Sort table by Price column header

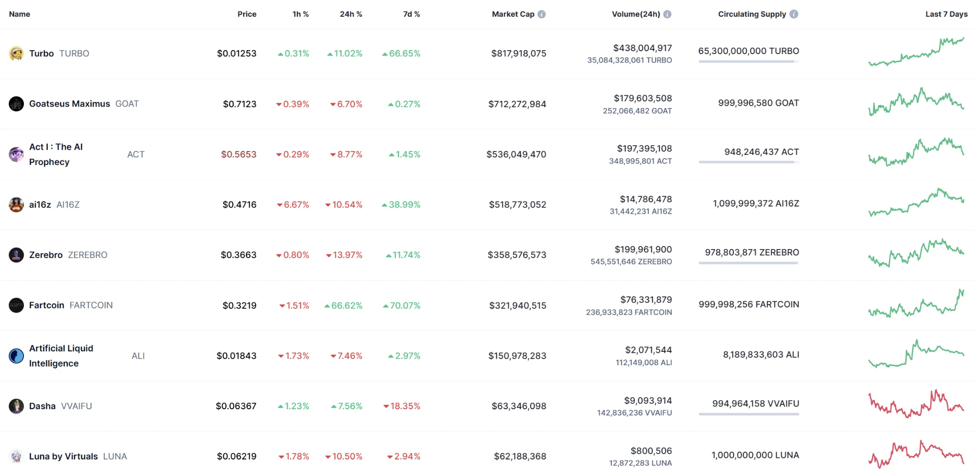pyautogui.click(x=247, y=14)
